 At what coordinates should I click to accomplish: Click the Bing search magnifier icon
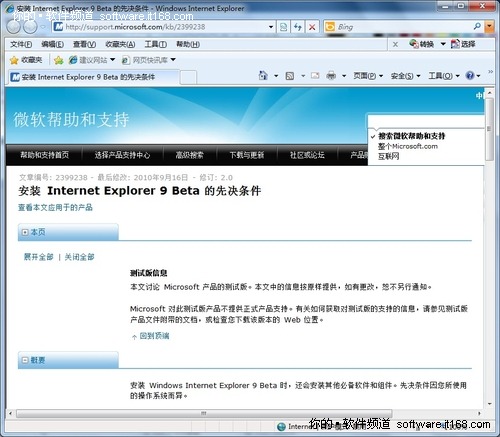pyautogui.click(x=477, y=26)
